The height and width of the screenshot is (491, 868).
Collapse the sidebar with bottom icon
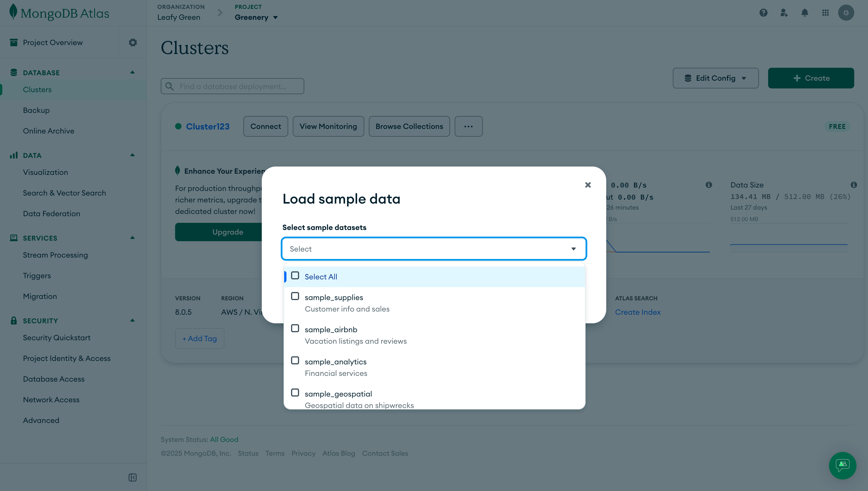[x=133, y=477]
